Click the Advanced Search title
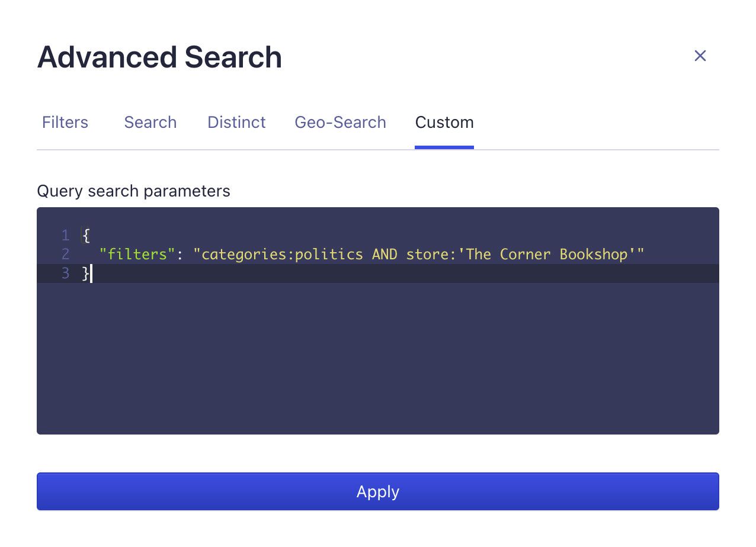 click(159, 57)
